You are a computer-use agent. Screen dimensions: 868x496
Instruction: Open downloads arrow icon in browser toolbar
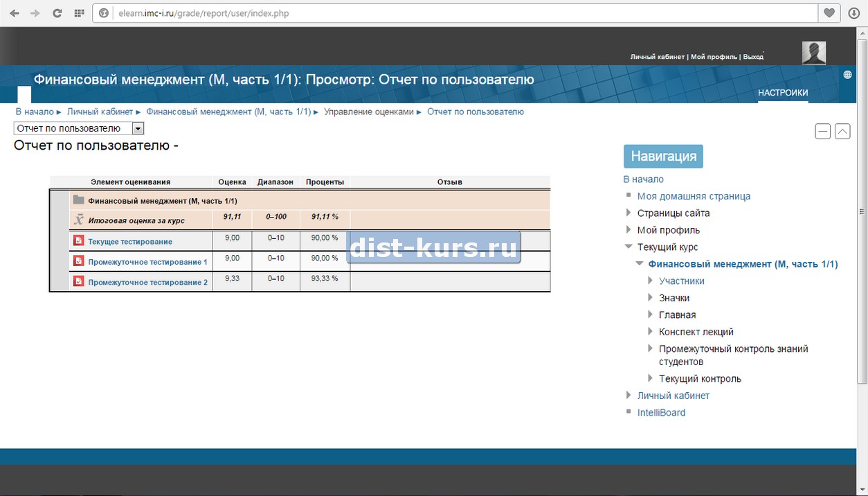point(854,13)
